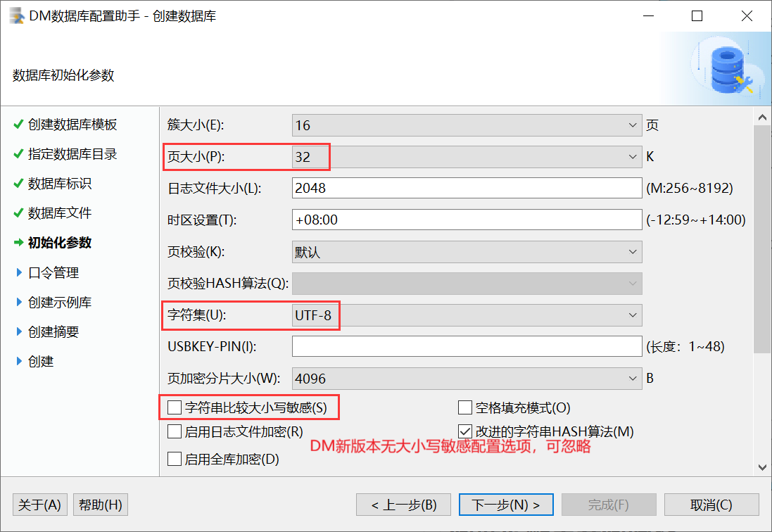The image size is (772, 532).
Task: Open the 字符集 dropdown showing UTF-8
Action: tap(467, 315)
